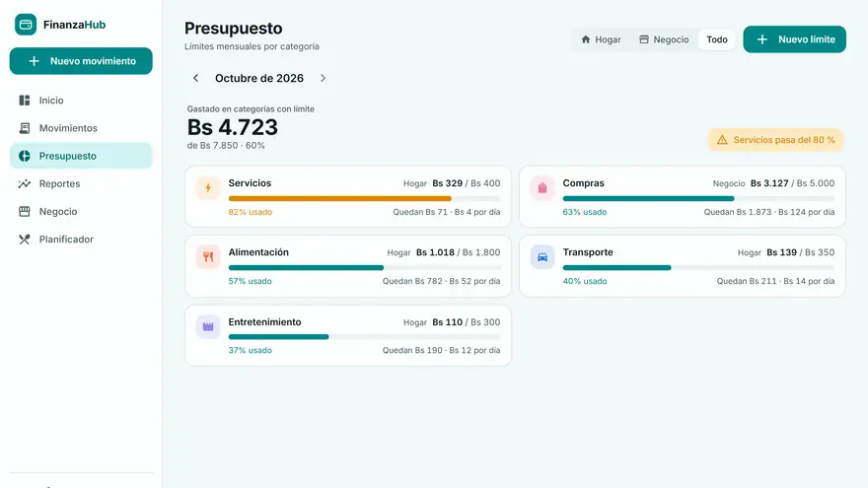The height and width of the screenshot is (488, 868).
Task: Click the Compras shopping bag icon
Action: pyautogui.click(x=542, y=188)
